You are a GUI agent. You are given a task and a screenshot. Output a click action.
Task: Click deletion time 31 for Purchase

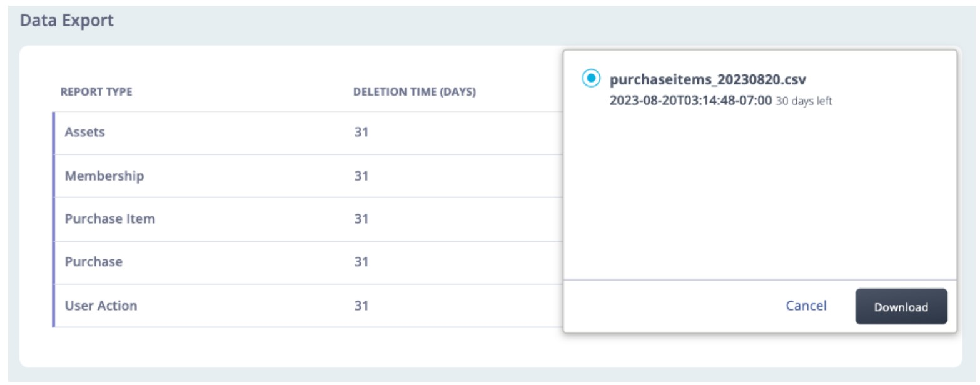tap(361, 262)
